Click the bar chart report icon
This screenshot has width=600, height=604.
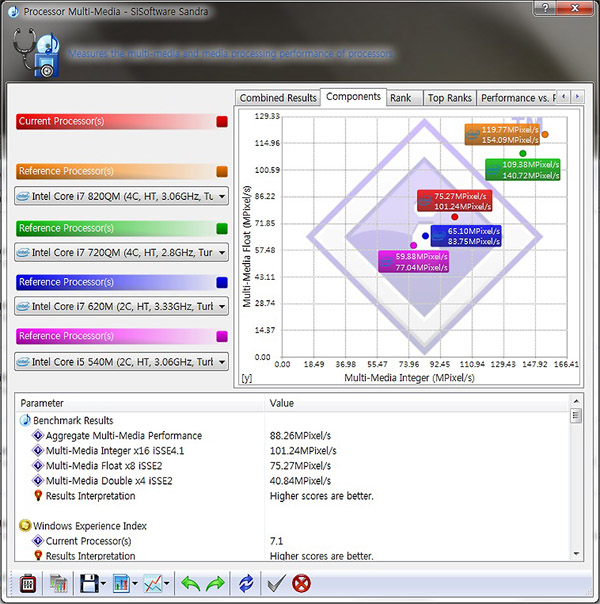[121, 584]
